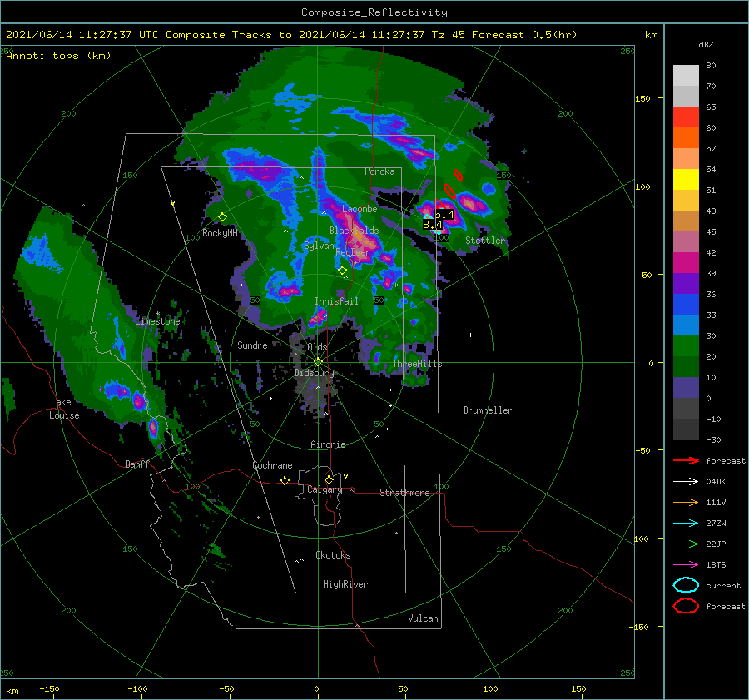Click the Composite_Reflectivity title
This screenshot has width=749, height=700.
pos(374,12)
